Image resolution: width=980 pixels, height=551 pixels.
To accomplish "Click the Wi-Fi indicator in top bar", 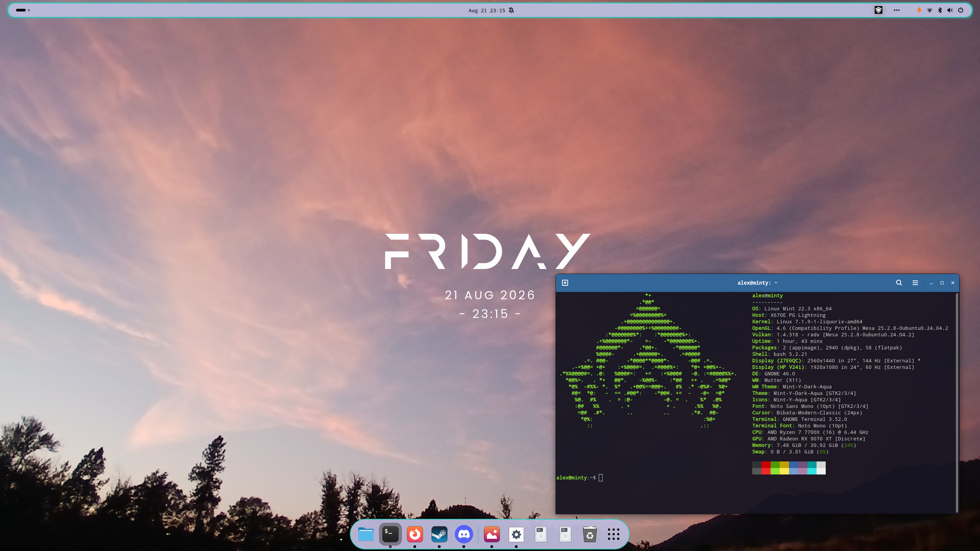I will point(929,10).
